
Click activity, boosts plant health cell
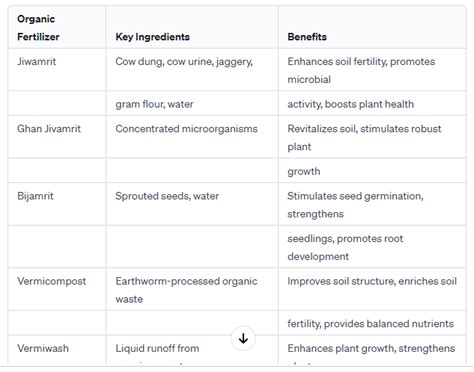coord(372,103)
